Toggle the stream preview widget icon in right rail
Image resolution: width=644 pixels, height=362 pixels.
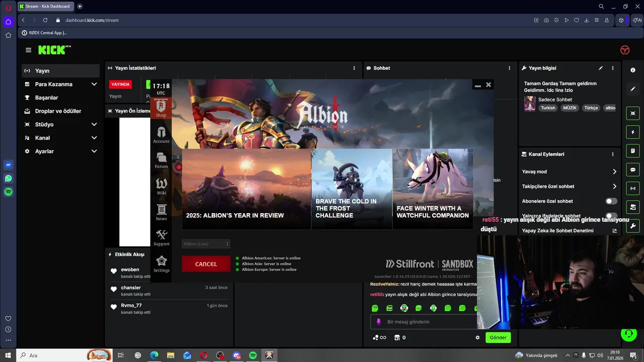(x=633, y=114)
